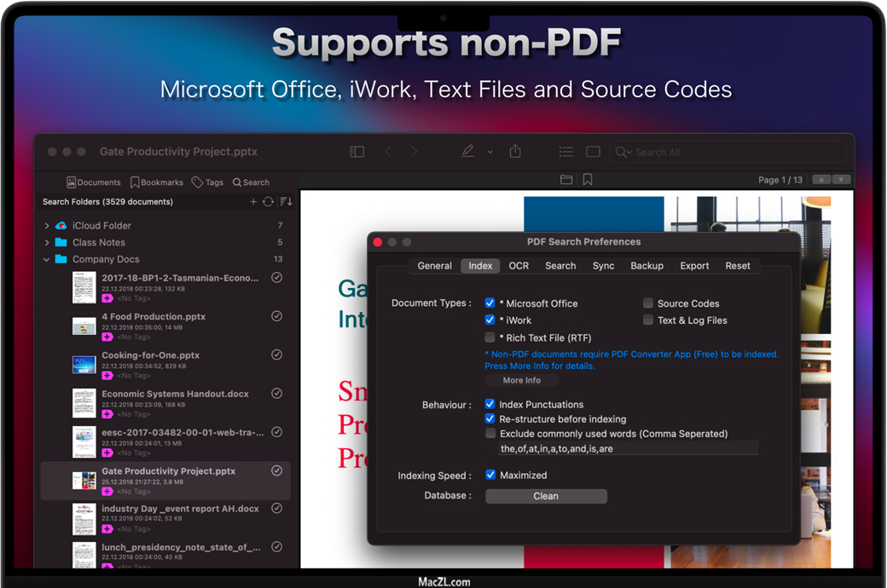The width and height of the screenshot is (887, 588).
Task: Uncheck the Index Punctuations checkbox
Action: pyautogui.click(x=490, y=404)
